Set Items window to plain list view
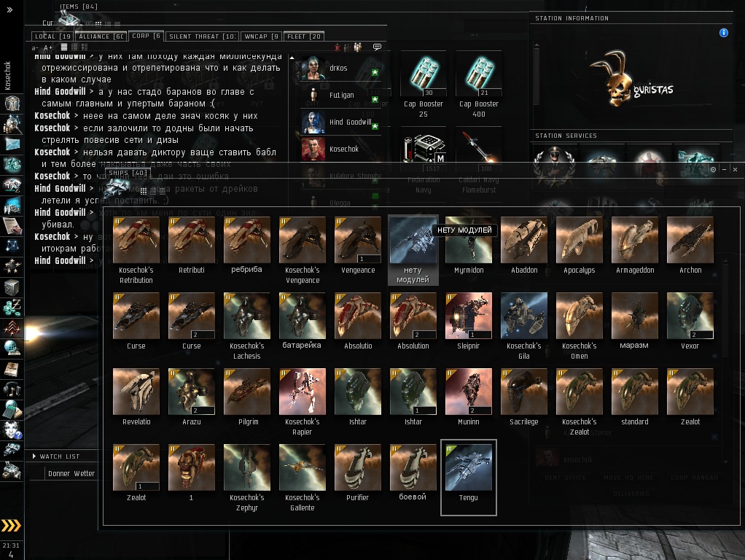The width and height of the screenshot is (745, 560). pos(117,23)
